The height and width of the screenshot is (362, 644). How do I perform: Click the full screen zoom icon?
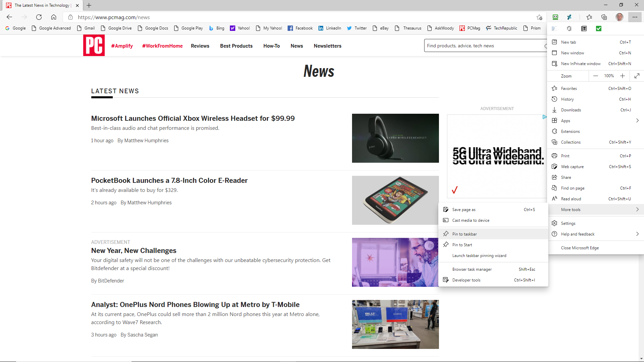(x=637, y=76)
